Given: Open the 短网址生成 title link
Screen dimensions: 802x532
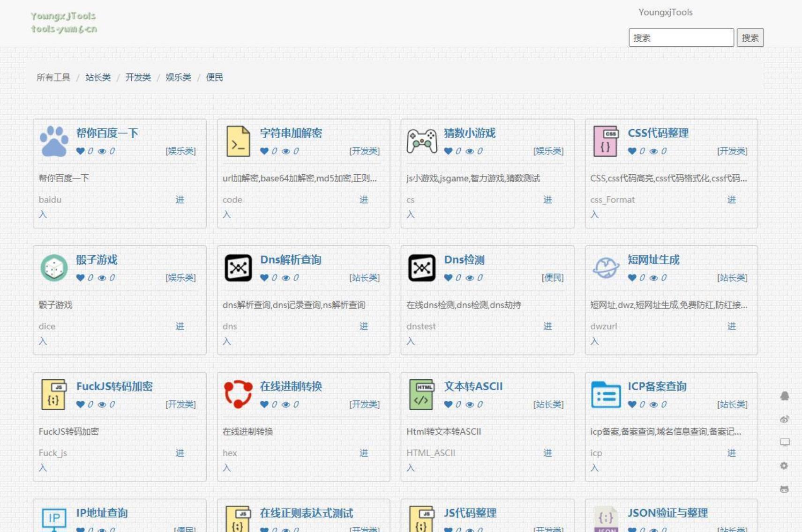Looking at the screenshot, I should click(x=654, y=260).
